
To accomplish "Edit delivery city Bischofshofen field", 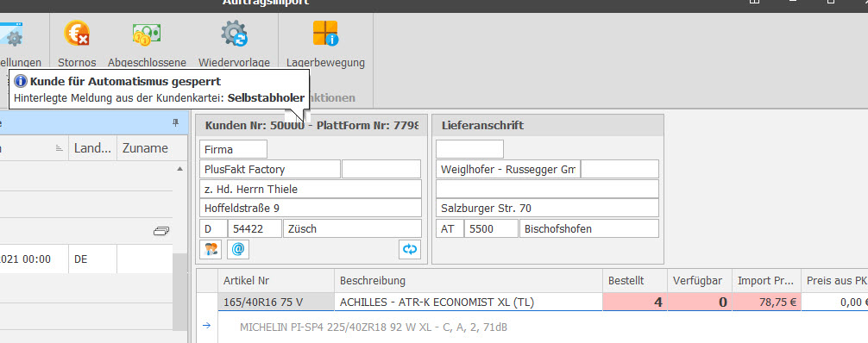I will click(589, 228).
